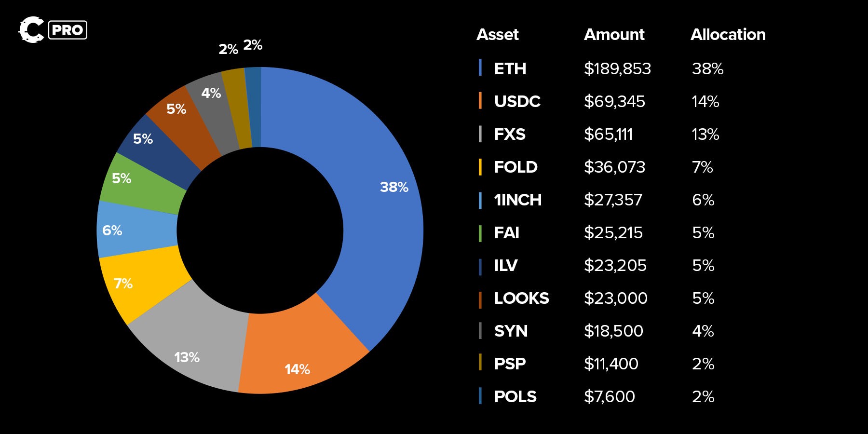This screenshot has width=868, height=434.
Task: Select the LOOKS asset label
Action: (x=521, y=298)
